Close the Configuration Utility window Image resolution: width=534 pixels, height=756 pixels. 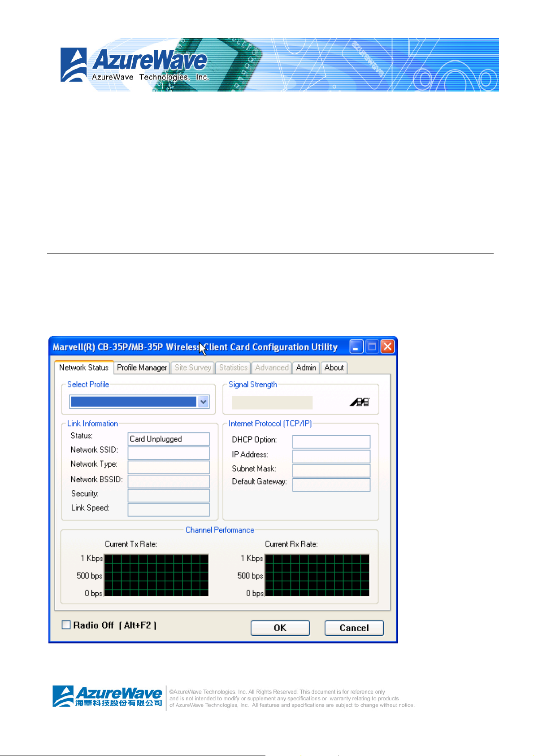coord(387,347)
